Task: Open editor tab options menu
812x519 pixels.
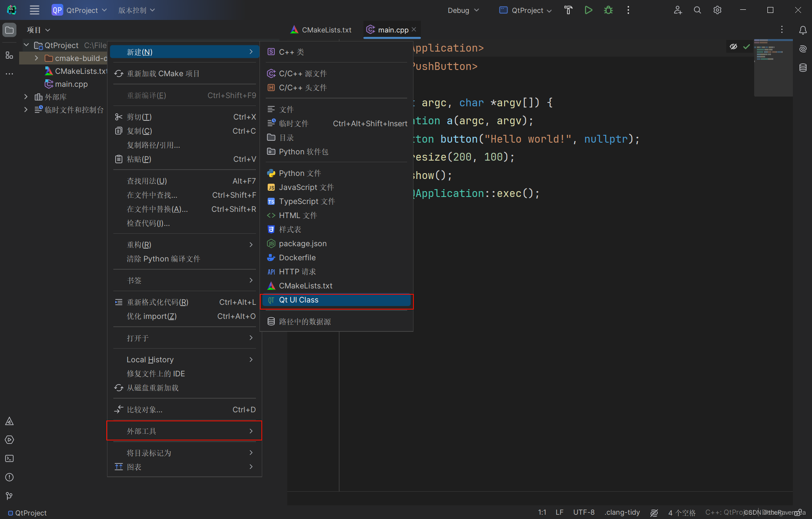Action: pos(782,30)
